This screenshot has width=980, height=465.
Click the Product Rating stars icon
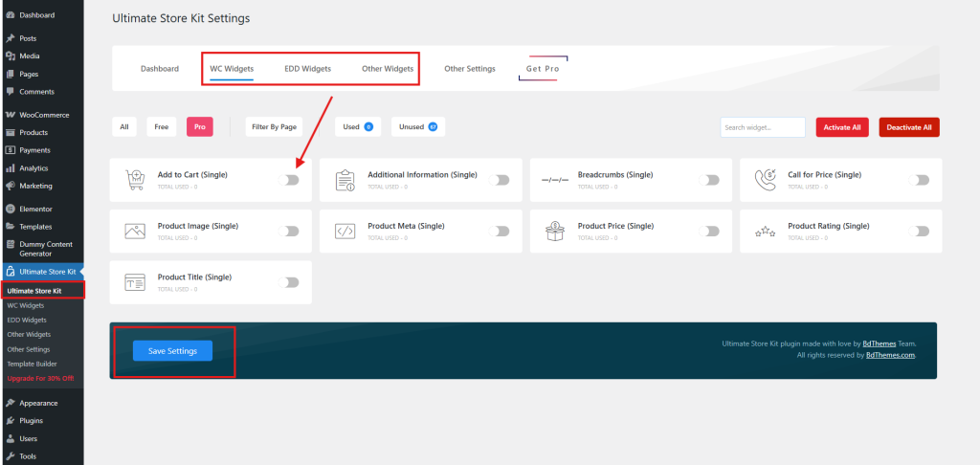(766, 232)
